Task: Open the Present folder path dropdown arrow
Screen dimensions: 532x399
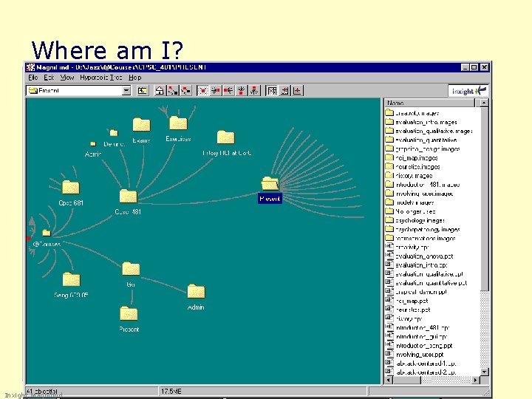Action: [126, 91]
